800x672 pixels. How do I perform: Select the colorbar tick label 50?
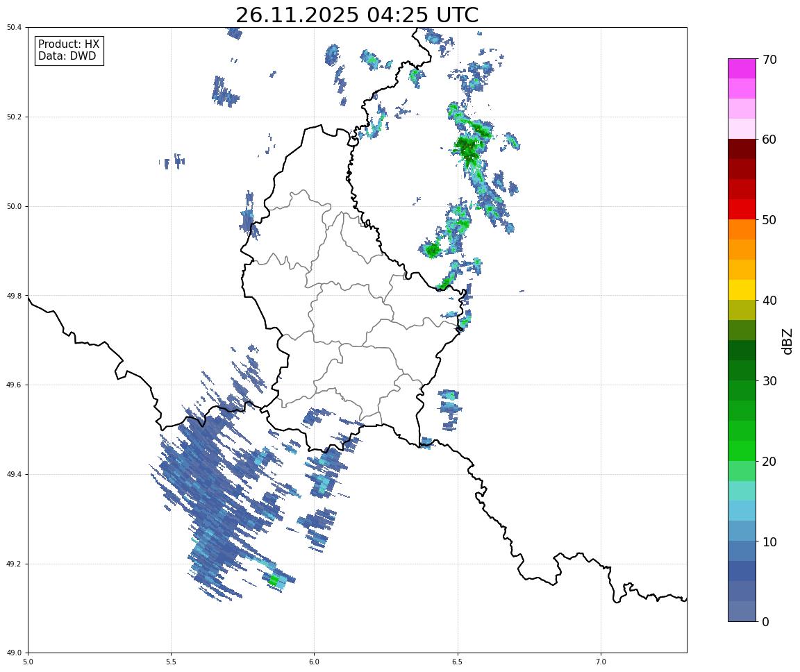769,220
